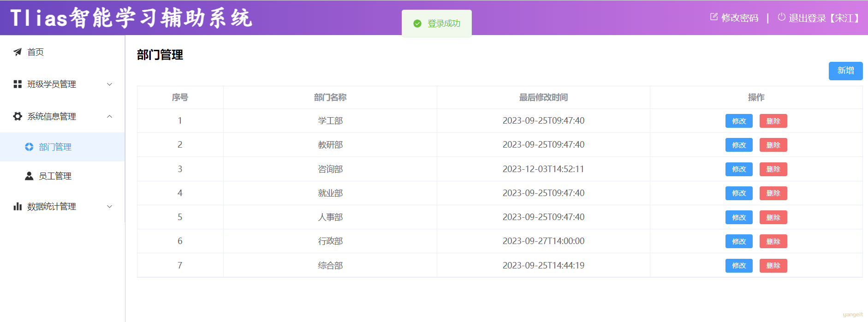Open the 首页 menu item

coord(62,52)
